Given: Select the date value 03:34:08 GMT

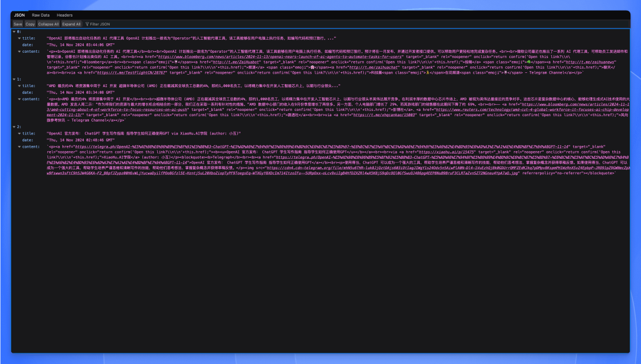Looking at the screenshot, I should click(x=81, y=92).
